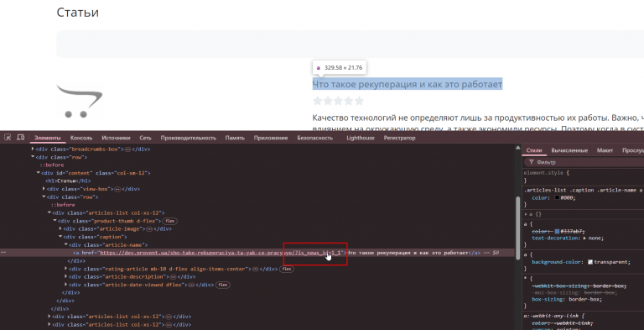Click the text-decoration property name
644x330 pixels.
coord(556,238)
